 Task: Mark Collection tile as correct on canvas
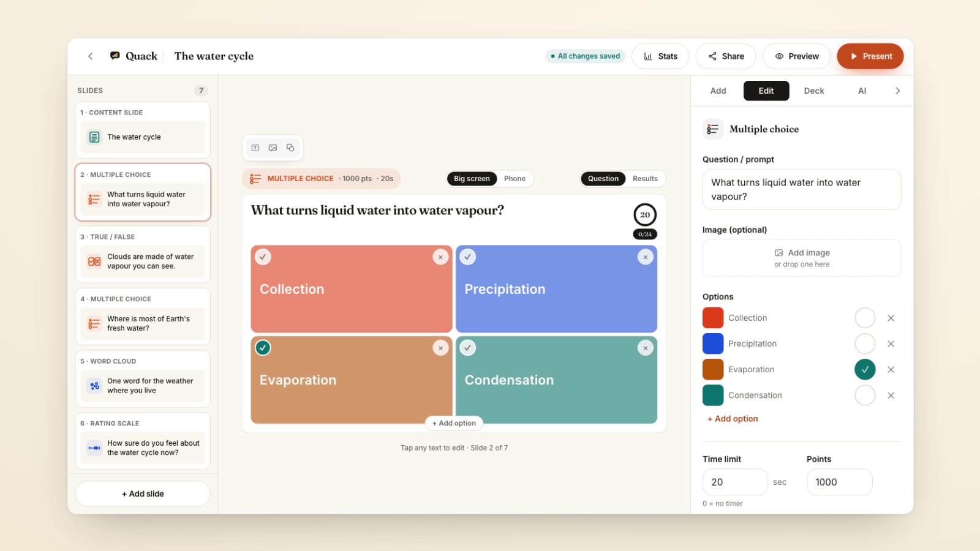[x=263, y=257]
